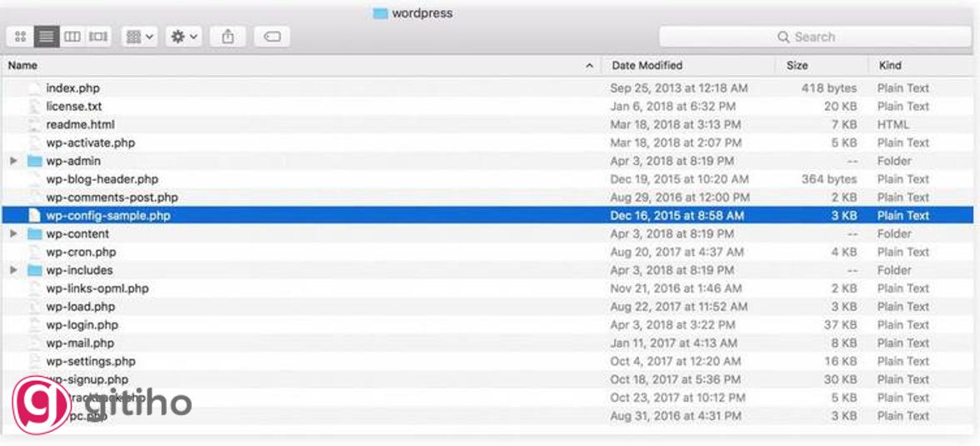Screen dimensions: 980x446
Task: Switch to column view
Action: coord(72,37)
